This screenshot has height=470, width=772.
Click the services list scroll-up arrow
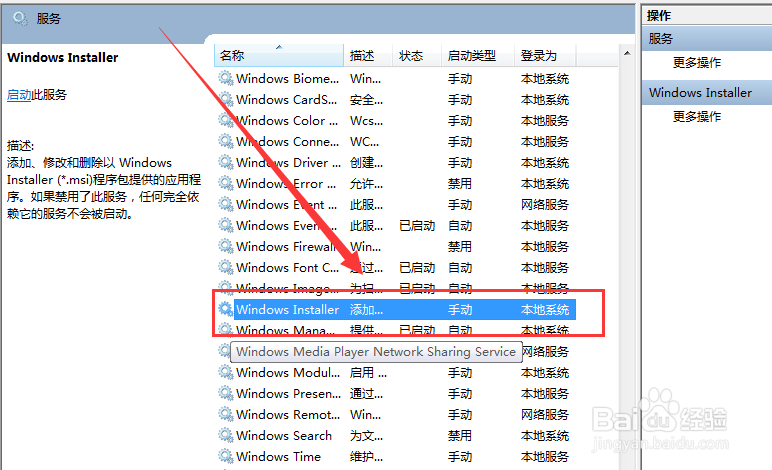point(627,53)
